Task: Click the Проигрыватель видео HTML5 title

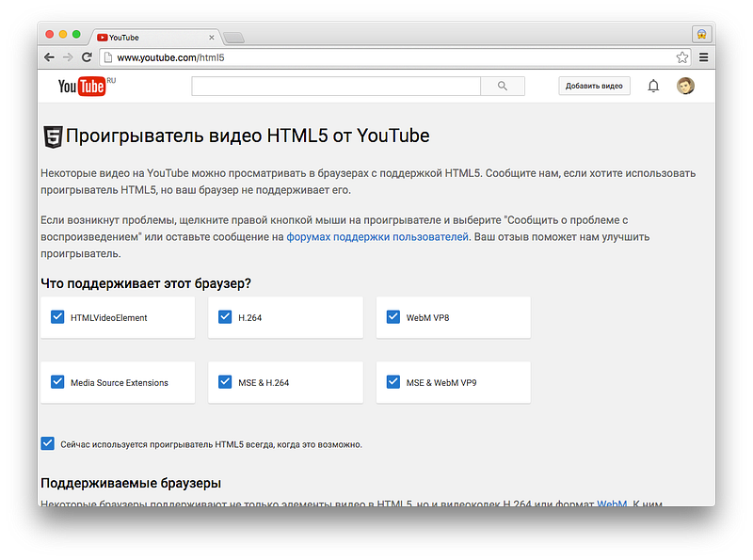Action: pyautogui.click(x=248, y=136)
